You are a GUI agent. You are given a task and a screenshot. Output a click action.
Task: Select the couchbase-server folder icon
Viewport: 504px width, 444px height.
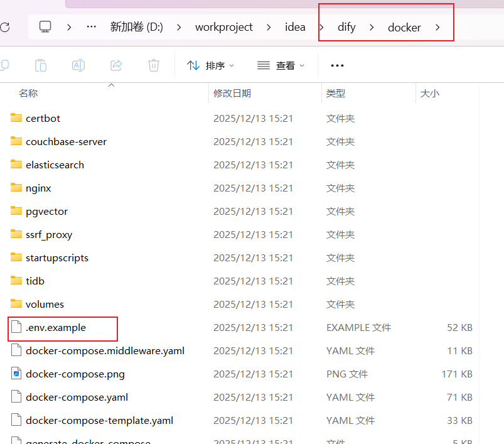[x=16, y=141]
